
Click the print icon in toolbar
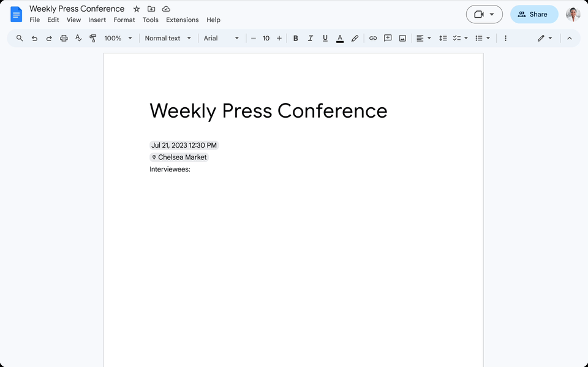pyautogui.click(x=64, y=38)
